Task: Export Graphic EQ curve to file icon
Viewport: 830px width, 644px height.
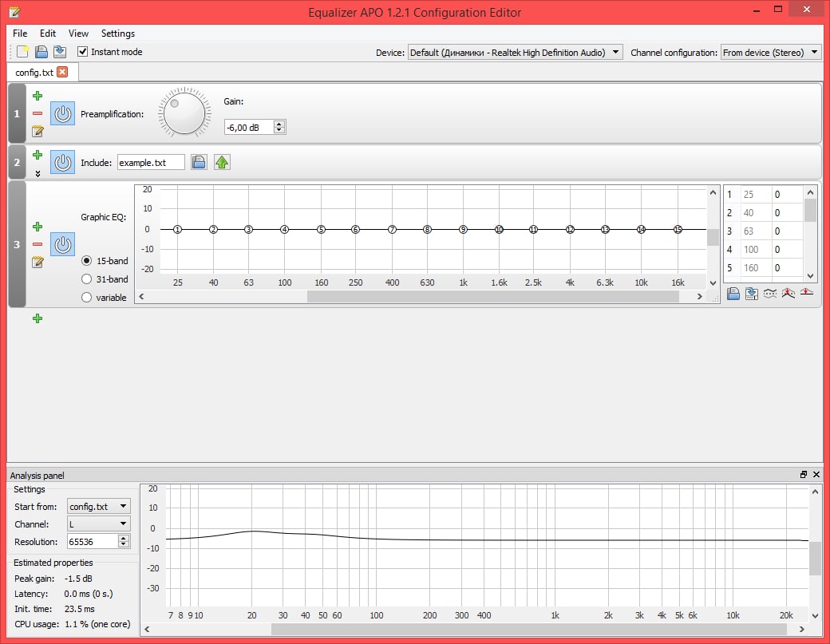Action: click(x=751, y=293)
